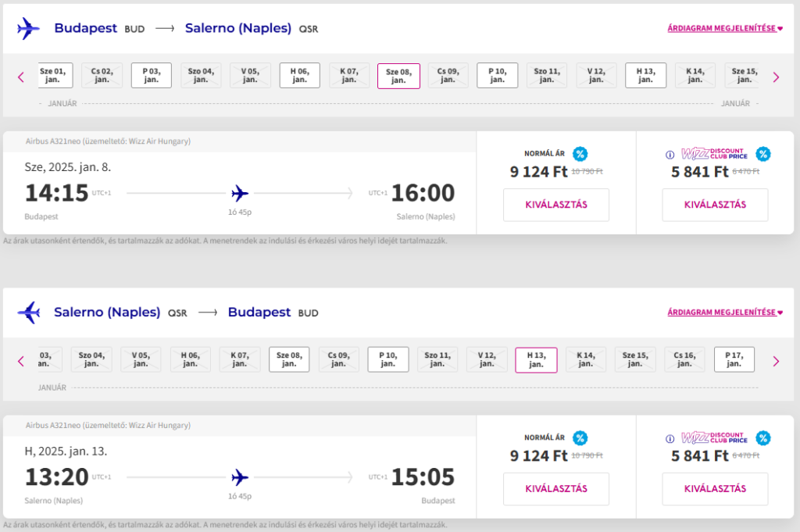Click the departing airplane icon beside Budapest

click(28, 29)
